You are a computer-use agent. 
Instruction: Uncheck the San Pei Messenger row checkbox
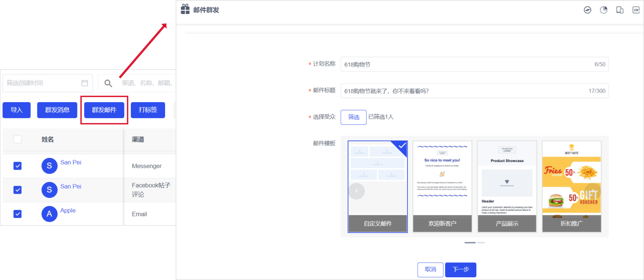(x=17, y=166)
